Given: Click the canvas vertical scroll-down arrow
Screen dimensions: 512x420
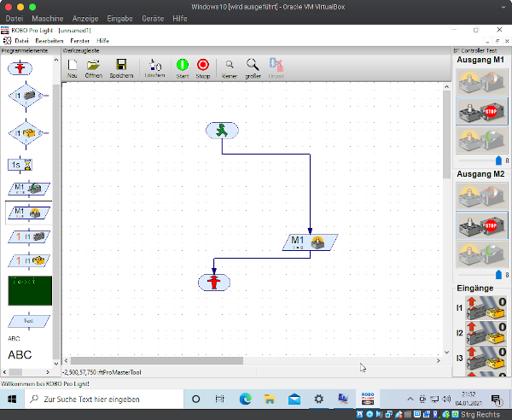Looking at the screenshot, I should click(446, 353).
